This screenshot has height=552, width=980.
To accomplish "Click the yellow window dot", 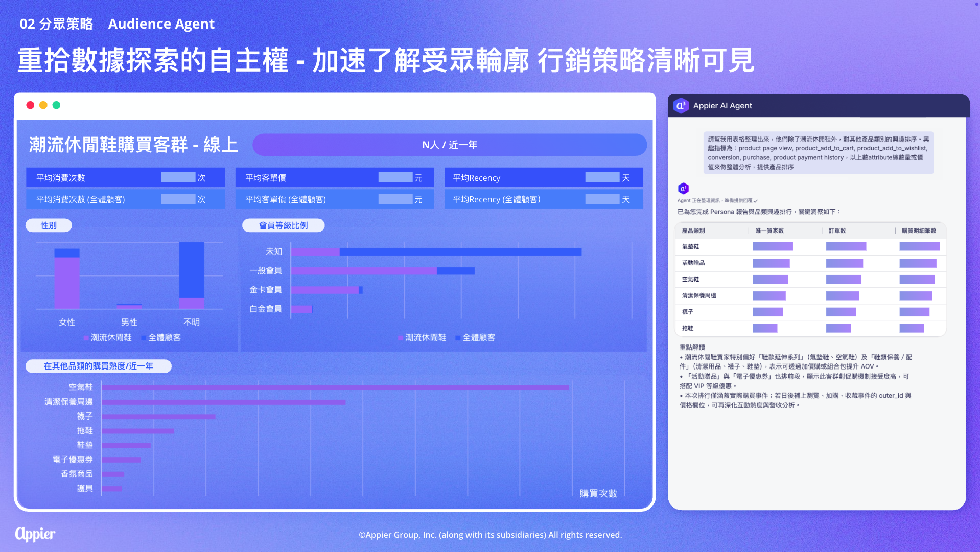I will coord(43,105).
